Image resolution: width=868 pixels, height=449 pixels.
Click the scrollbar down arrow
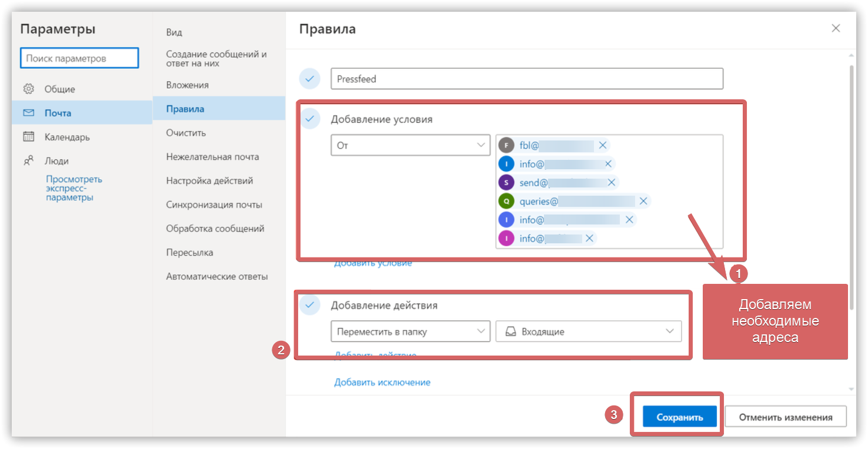click(x=852, y=388)
